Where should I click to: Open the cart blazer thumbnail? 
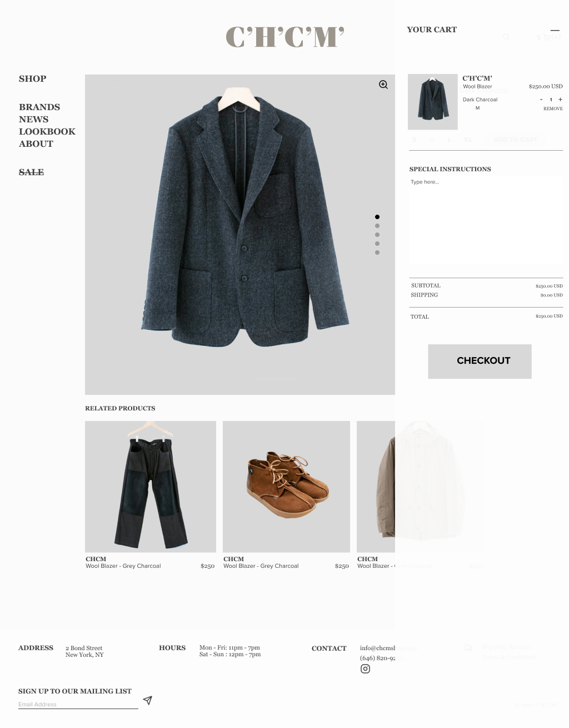click(x=433, y=102)
